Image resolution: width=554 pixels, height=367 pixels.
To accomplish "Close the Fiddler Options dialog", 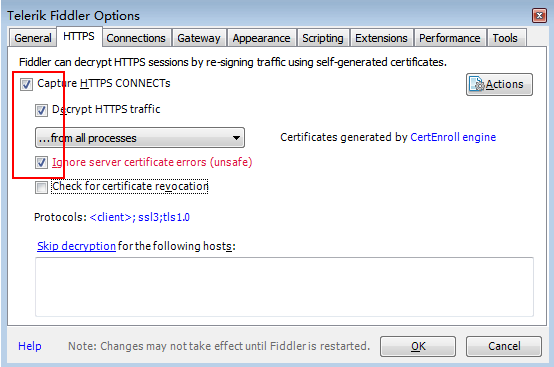I will click(x=539, y=16).
